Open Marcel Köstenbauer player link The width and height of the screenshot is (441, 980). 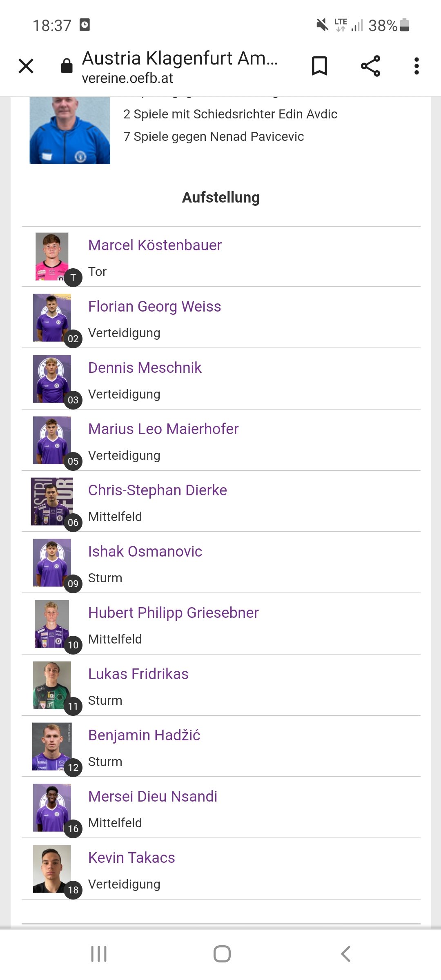point(155,245)
